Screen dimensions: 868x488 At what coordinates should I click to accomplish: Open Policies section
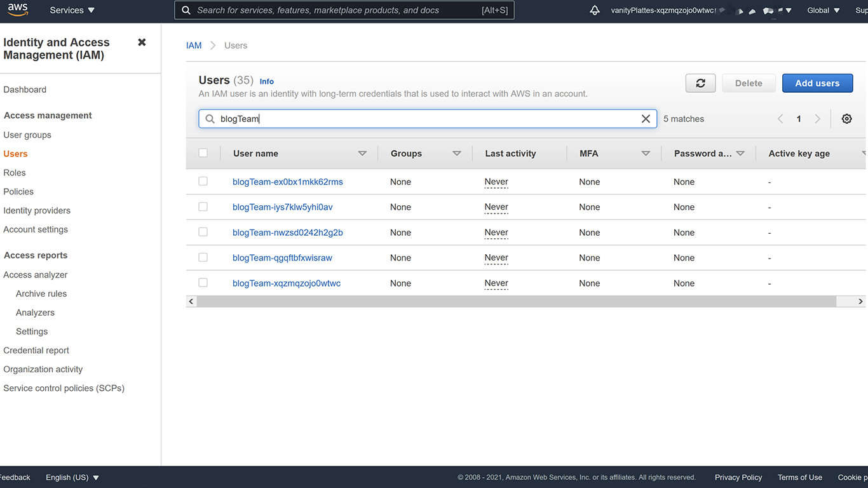(x=18, y=191)
